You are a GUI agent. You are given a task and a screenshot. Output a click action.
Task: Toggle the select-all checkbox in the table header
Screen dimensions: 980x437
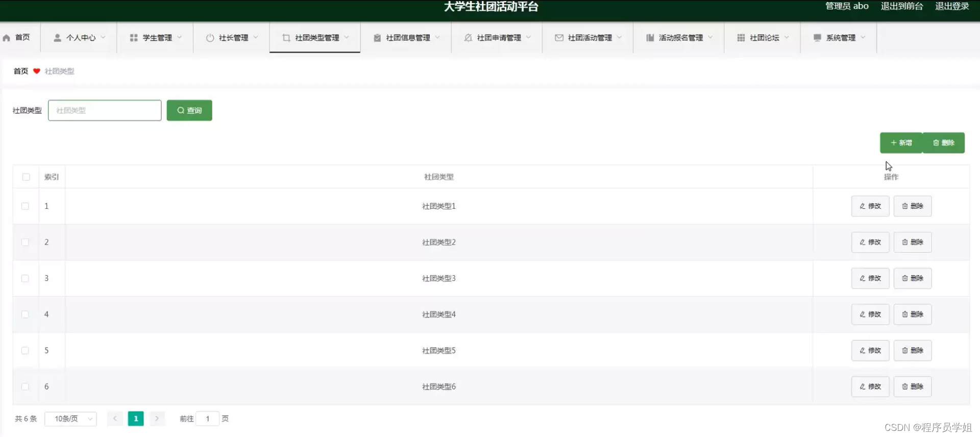26,177
